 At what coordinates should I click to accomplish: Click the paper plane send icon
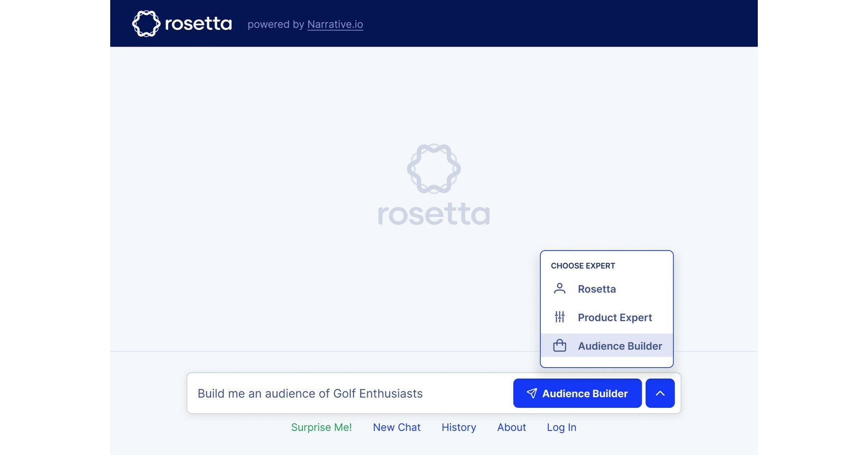tap(532, 393)
